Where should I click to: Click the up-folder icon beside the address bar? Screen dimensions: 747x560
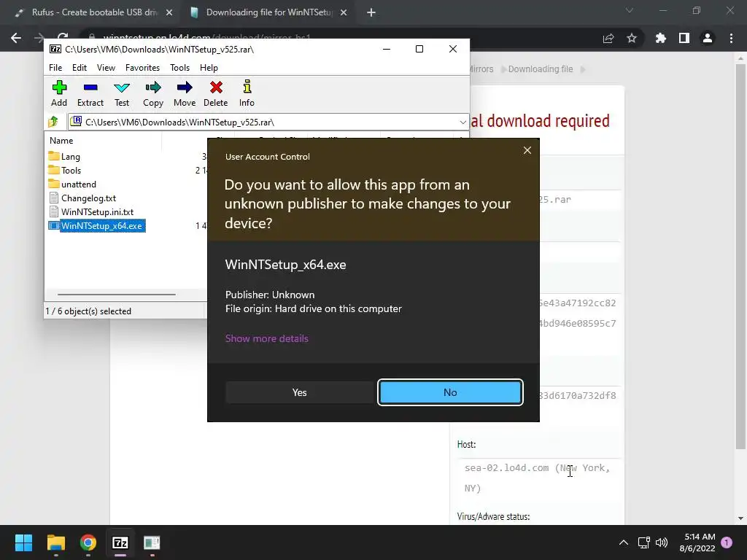pyautogui.click(x=53, y=122)
